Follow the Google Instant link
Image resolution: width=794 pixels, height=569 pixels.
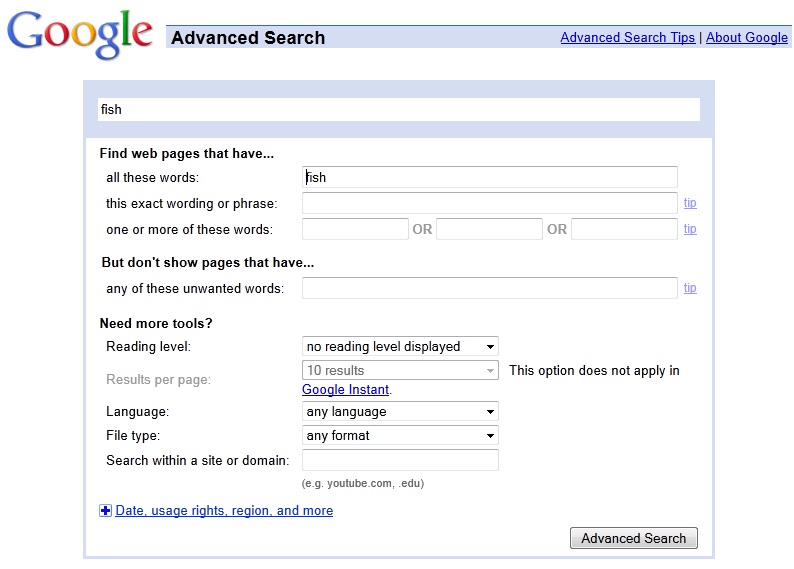[x=345, y=389]
